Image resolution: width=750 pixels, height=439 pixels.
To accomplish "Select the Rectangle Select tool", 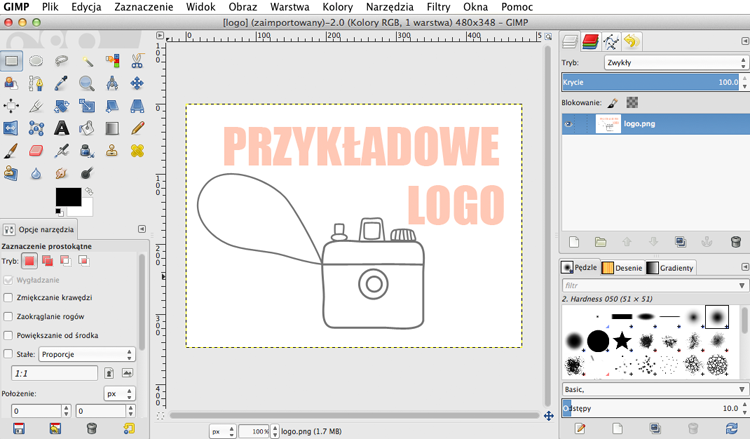I will [11, 61].
